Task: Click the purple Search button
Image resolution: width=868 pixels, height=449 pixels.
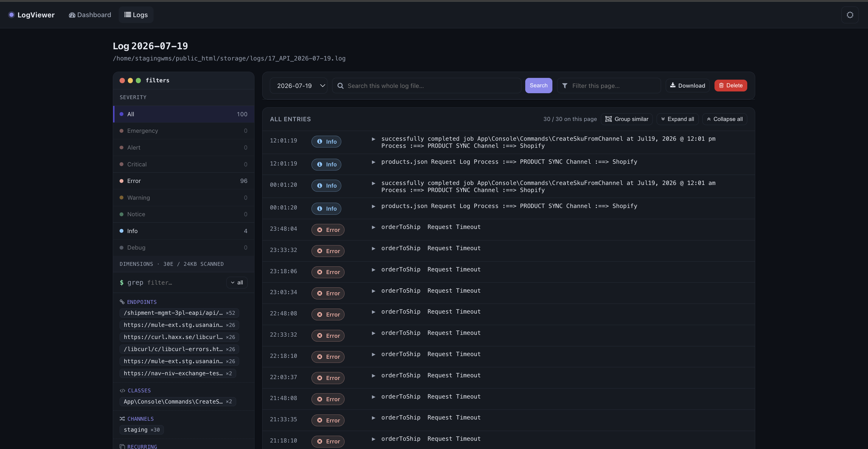Action: click(539, 86)
